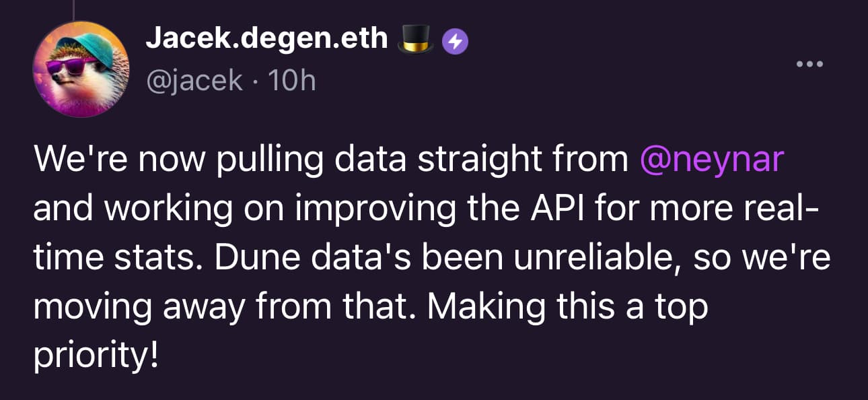Click "Making this a top" sentence text
Viewport: 868px width, 400px height.
569,308
